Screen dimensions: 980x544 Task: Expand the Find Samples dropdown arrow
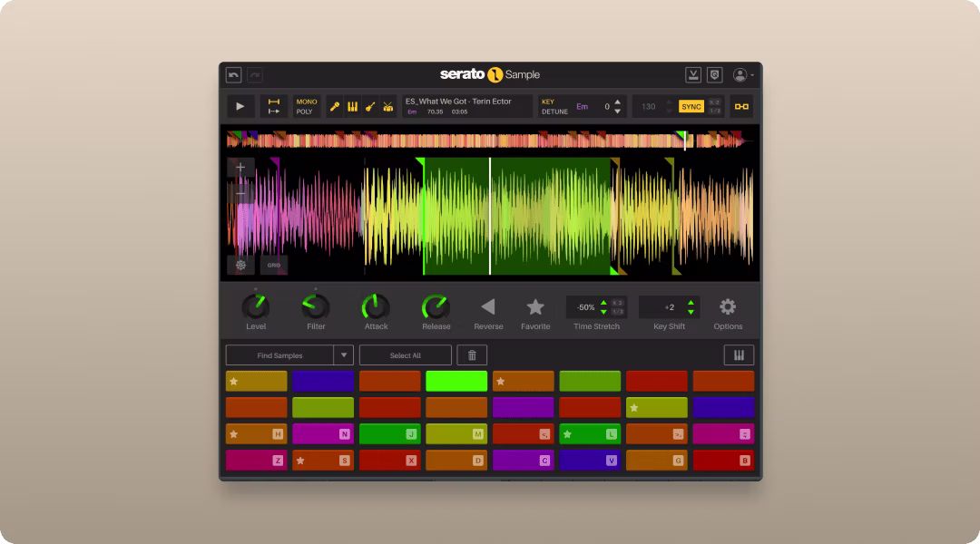(x=344, y=355)
